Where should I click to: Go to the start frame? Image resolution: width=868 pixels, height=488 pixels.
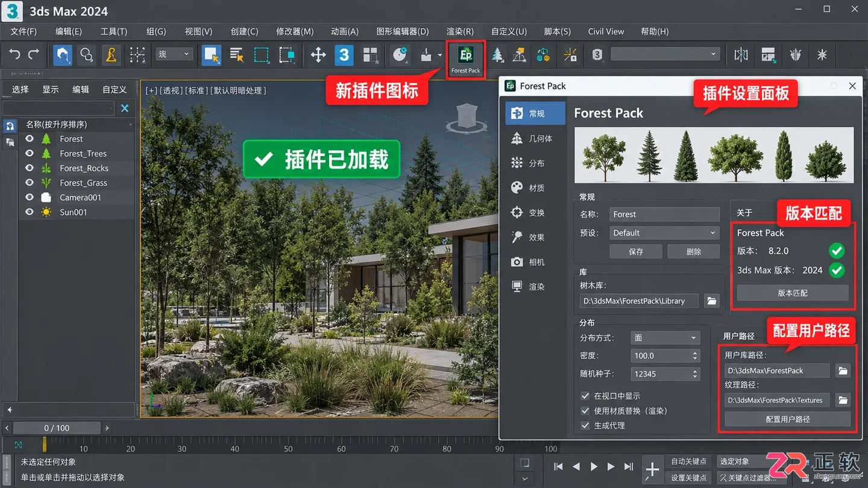[x=558, y=466]
